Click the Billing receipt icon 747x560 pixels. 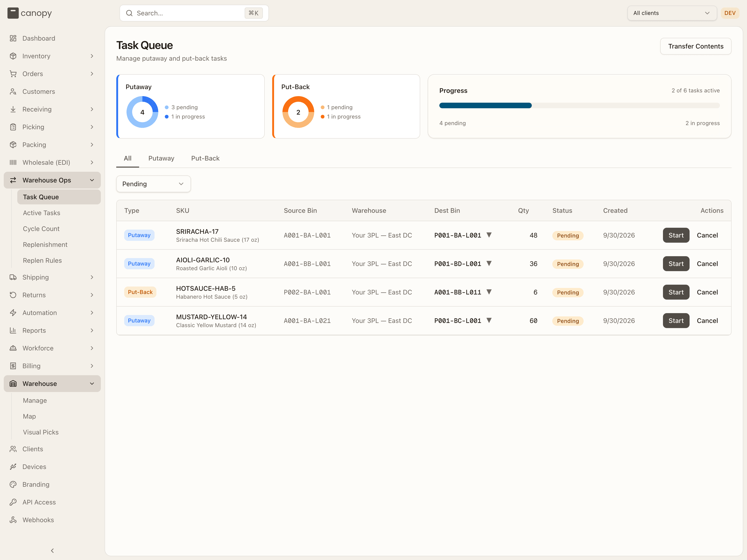(13, 366)
